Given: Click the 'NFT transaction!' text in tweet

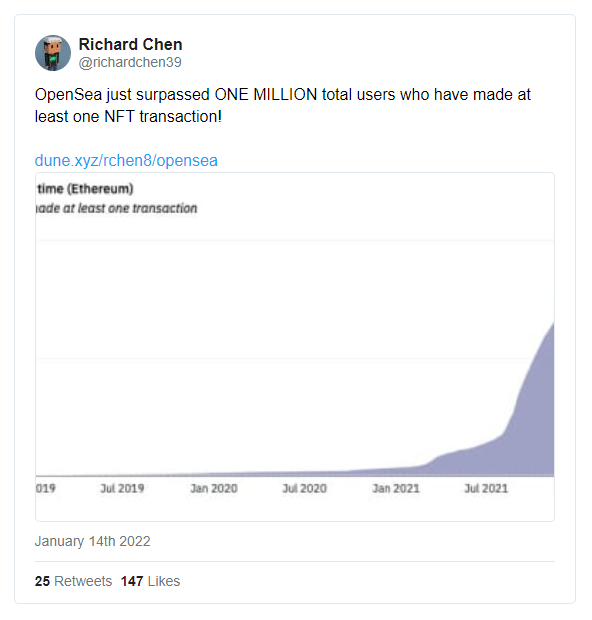Looking at the screenshot, I should [x=163, y=117].
